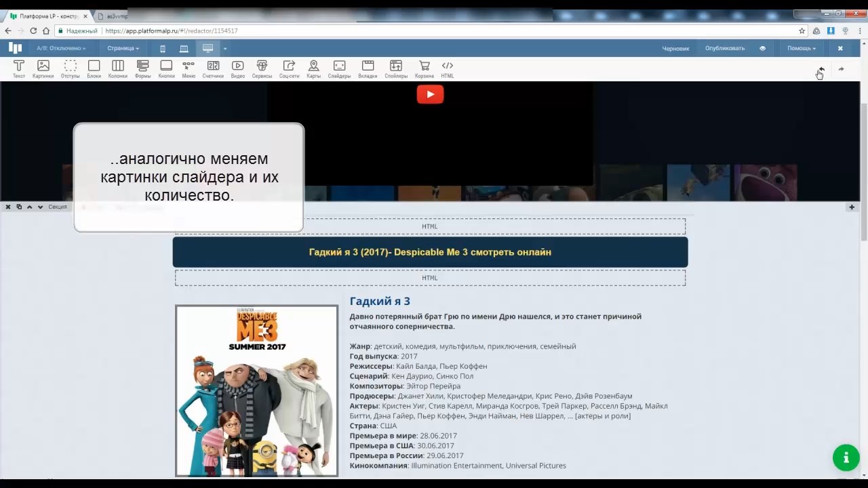Viewport: 868px width, 488px height.
Task: Switch to desktop monitor view
Action: pos(208,48)
